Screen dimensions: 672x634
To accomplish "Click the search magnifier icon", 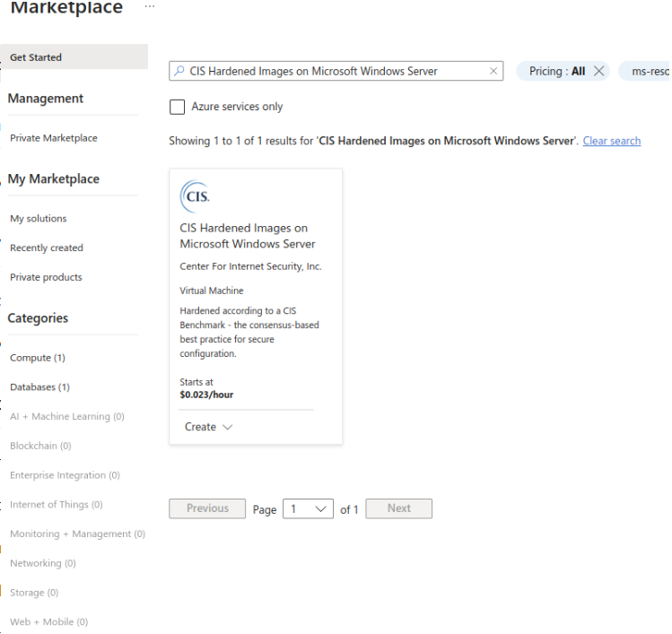I will point(179,72).
